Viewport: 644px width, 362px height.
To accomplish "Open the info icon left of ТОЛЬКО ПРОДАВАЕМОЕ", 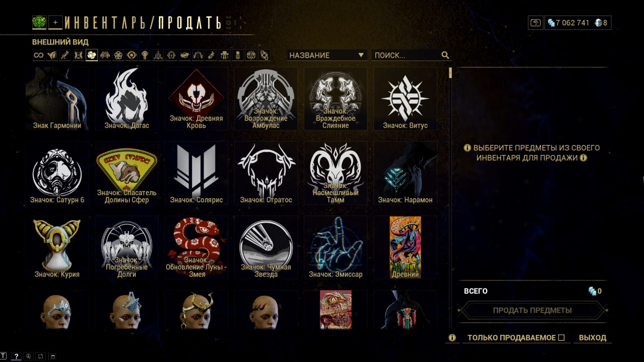I will coord(452,338).
